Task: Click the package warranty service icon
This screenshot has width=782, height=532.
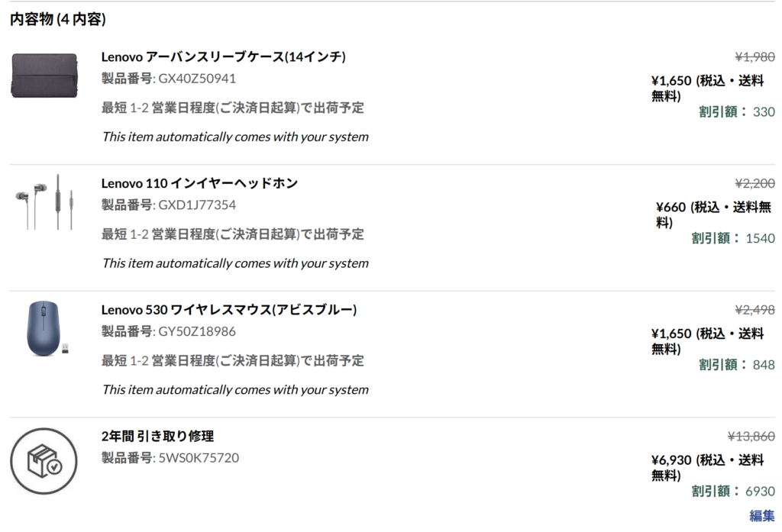Action: point(44,461)
